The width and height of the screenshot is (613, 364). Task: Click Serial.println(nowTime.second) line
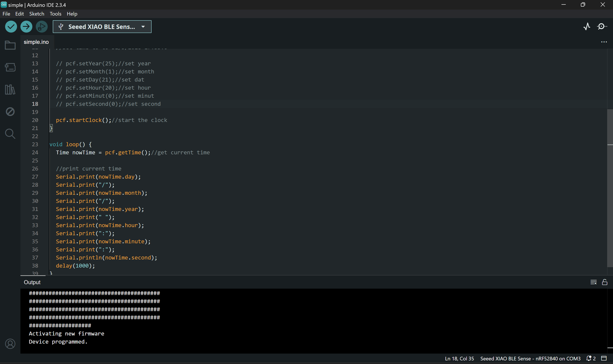pos(106,258)
